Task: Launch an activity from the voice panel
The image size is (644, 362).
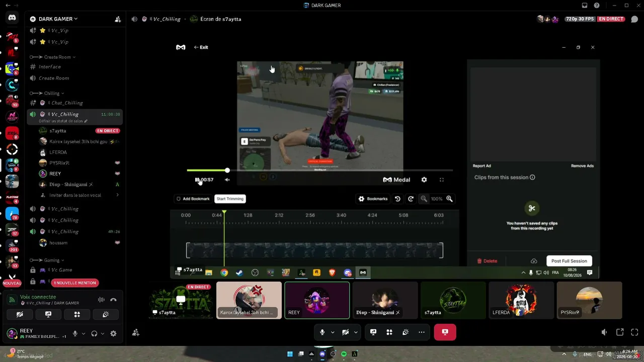Action: 77,314
